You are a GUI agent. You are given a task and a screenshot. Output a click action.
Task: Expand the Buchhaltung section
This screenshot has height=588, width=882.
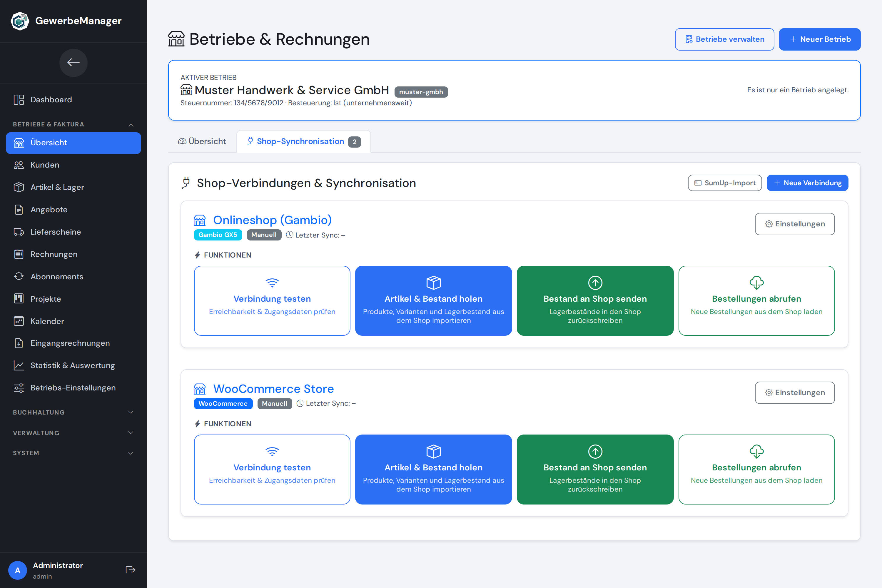pos(73,412)
